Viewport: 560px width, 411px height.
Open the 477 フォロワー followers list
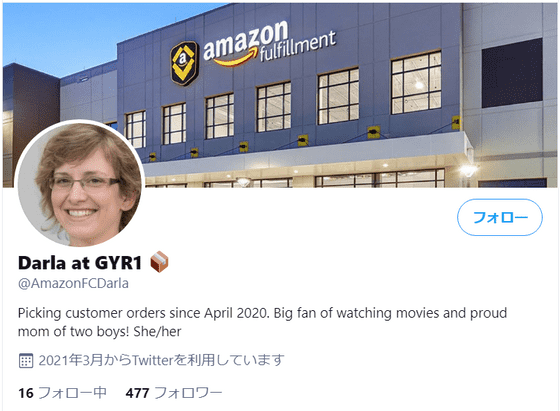pyautogui.click(x=174, y=393)
